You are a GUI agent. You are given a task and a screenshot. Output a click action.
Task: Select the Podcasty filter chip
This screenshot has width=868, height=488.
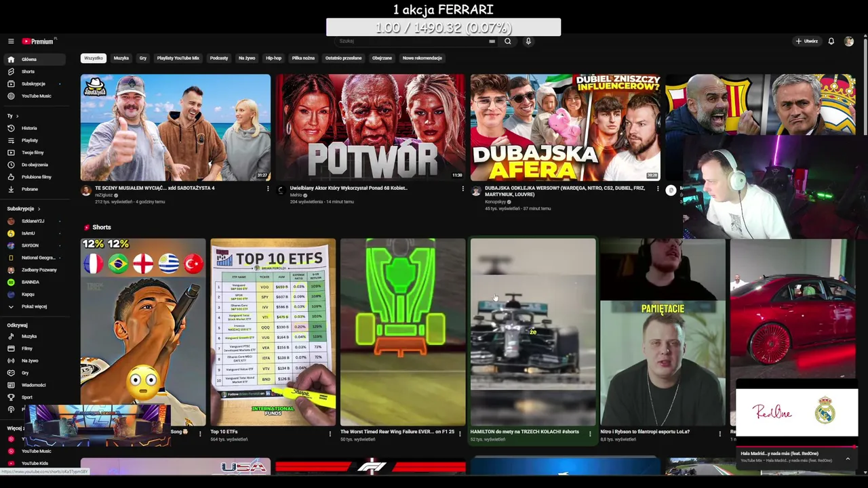219,58
